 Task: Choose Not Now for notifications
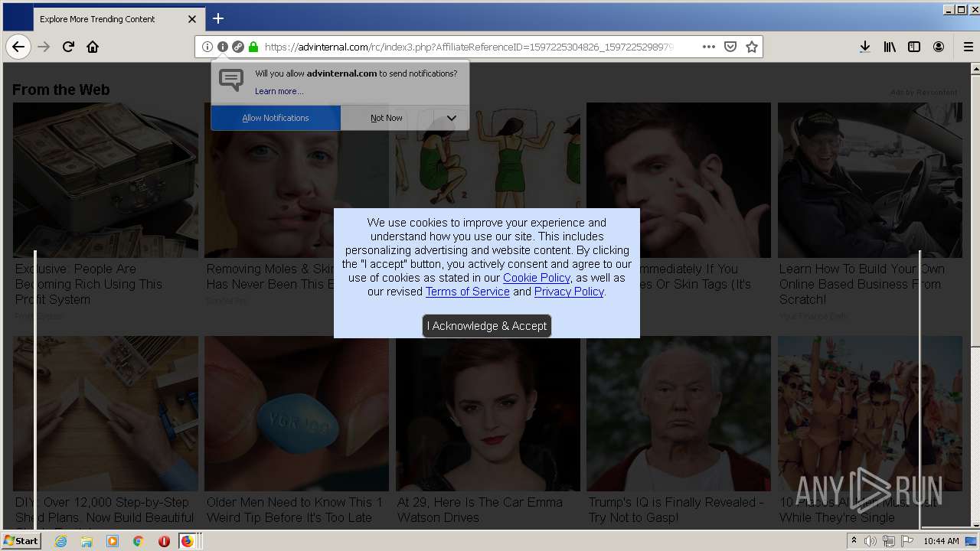[387, 118]
